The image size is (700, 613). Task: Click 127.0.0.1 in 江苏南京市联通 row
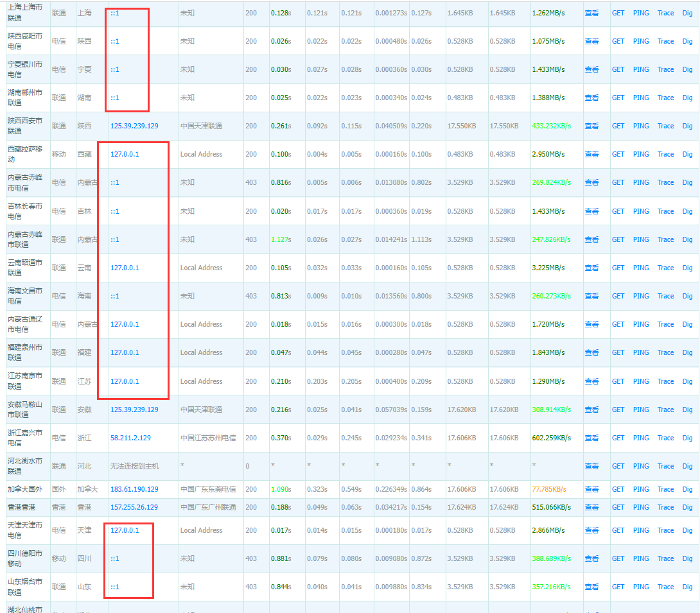[125, 381]
